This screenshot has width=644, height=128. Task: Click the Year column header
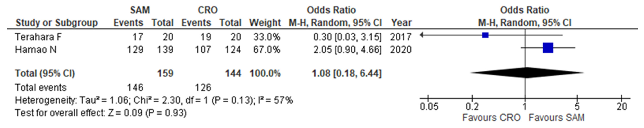click(401, 23)
